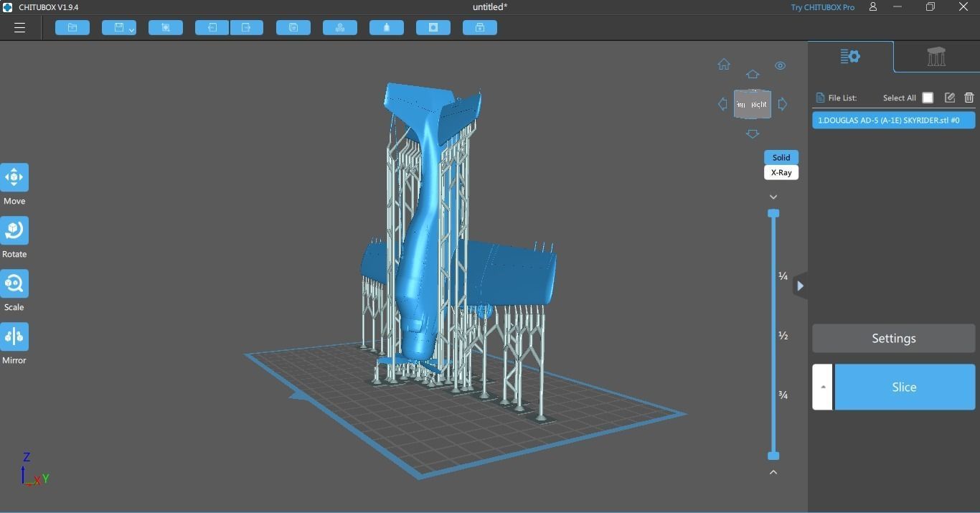This screenshot has height=513, width=980.
Task: Click the edit file list icon
Action: [949, 98]
